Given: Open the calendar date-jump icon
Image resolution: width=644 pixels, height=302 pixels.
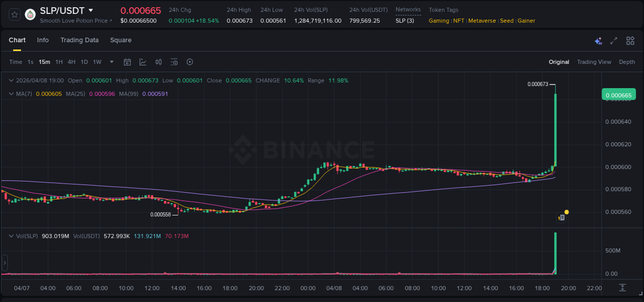Looking at the screenshot, I should click(x=127, y=62).
